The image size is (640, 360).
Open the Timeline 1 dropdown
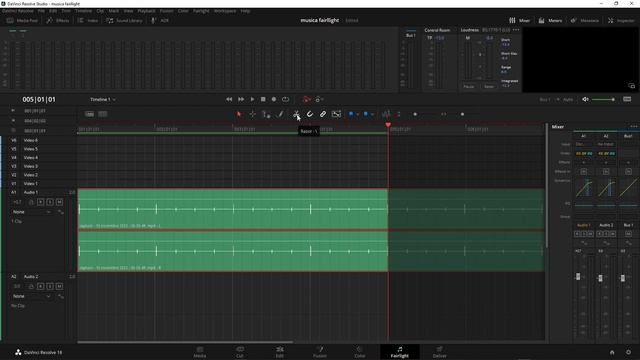pos(103,99)
